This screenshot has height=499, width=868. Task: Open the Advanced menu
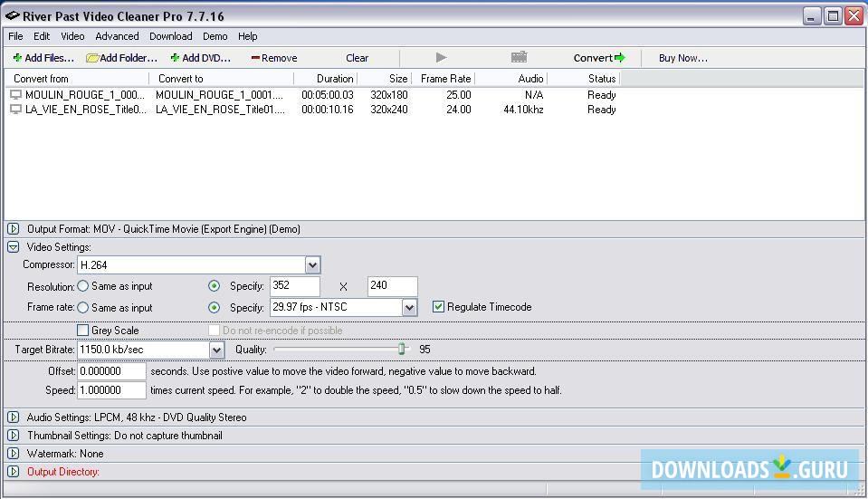click(117, 36)
